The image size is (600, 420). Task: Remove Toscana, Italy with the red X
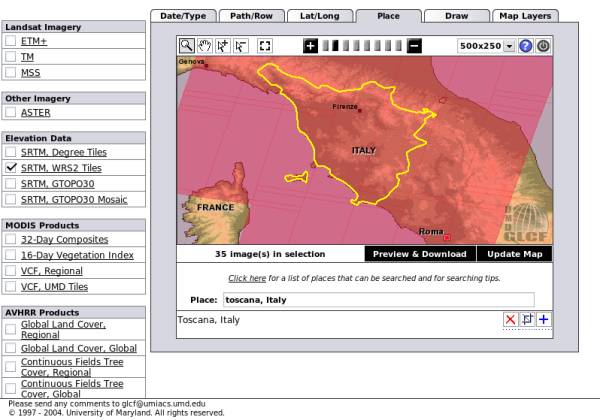(x=511, y=319)
